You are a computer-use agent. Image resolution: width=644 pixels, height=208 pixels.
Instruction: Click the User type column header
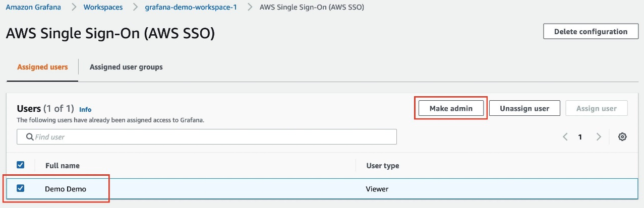[382, 165]
